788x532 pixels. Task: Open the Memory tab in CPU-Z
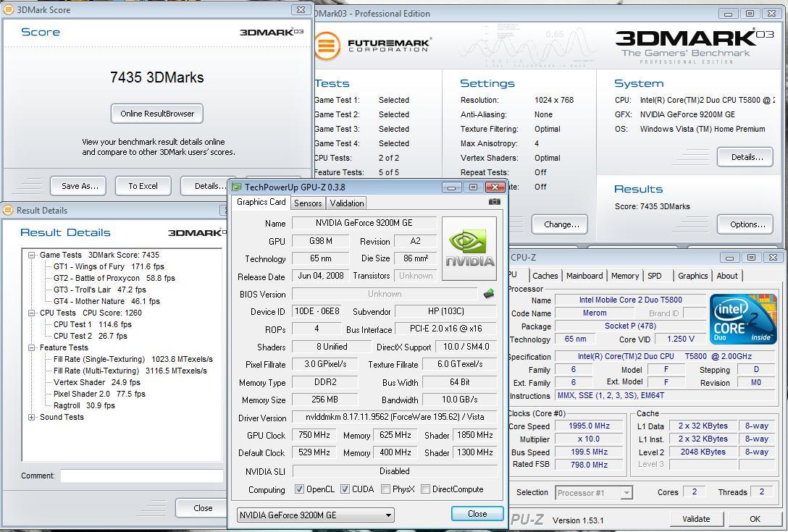(624, 276)
